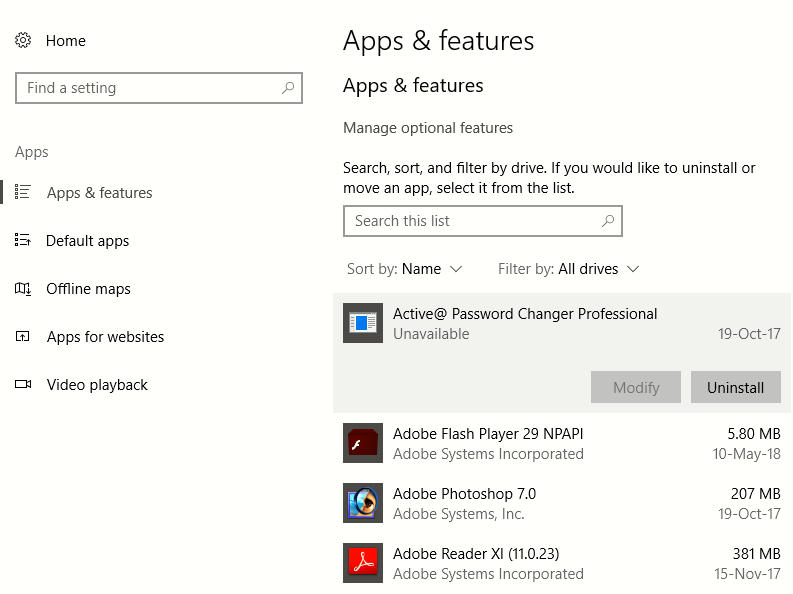Click the Video playback camera icon
Viewport: 793px width, 594px height.
(23, 384)
